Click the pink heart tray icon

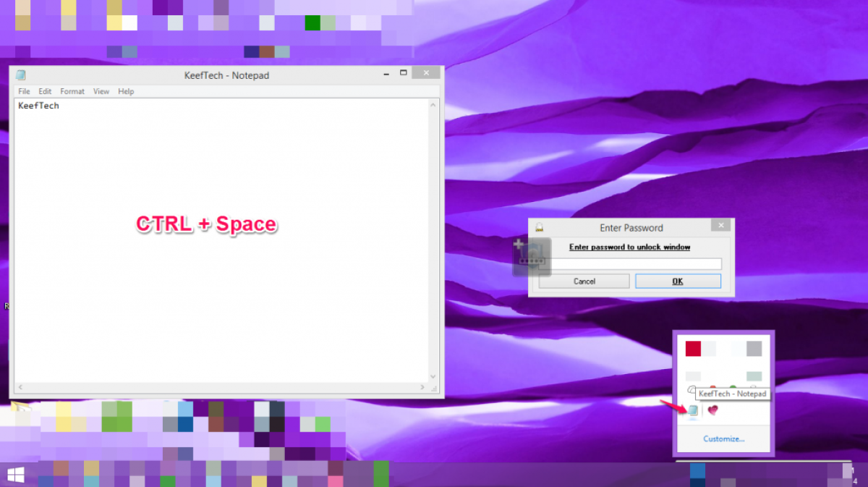(712, 410)
